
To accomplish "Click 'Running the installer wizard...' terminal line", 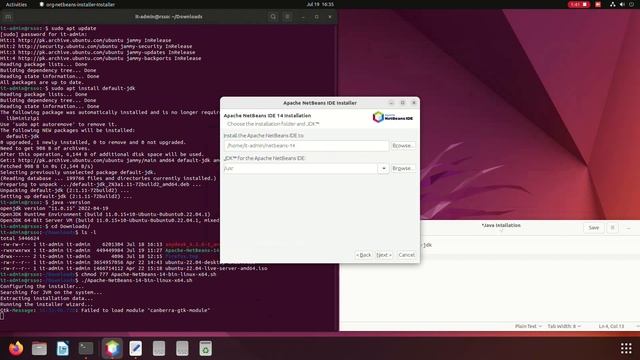I will (47, 304).
